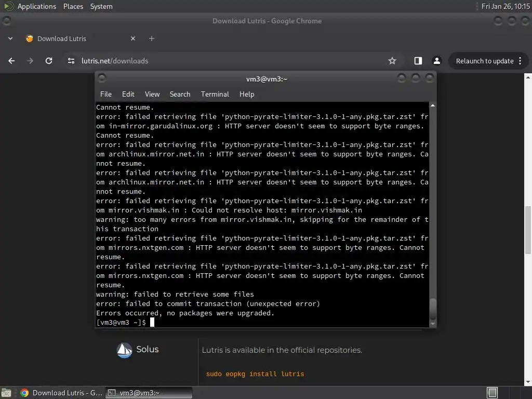Screen dimensions: 532x399
Task: Switch to vm3@vm3 terminal taskbar item
Action: pyautogui.click(x=149, y=393)
